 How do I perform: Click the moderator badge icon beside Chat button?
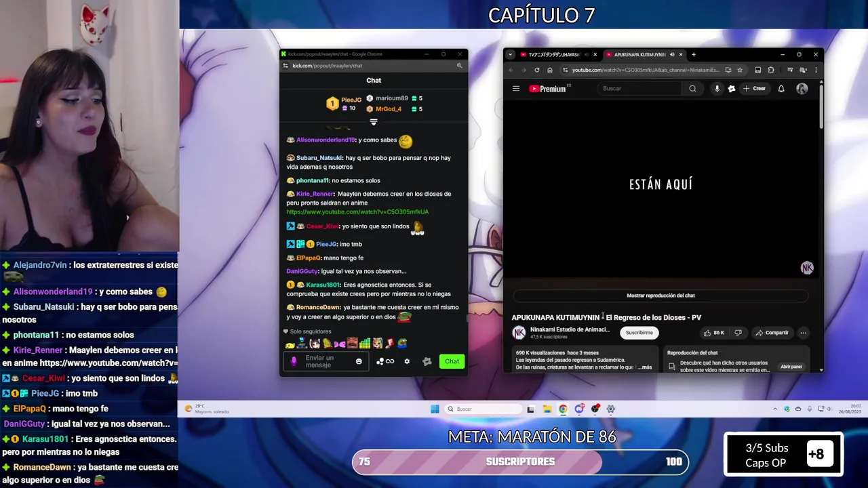(427, 361)
